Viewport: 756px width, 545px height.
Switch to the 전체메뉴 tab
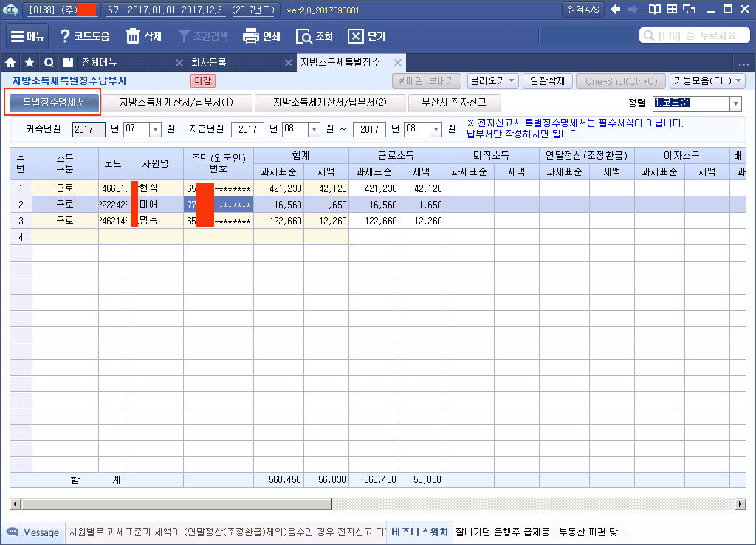[100, 63]
